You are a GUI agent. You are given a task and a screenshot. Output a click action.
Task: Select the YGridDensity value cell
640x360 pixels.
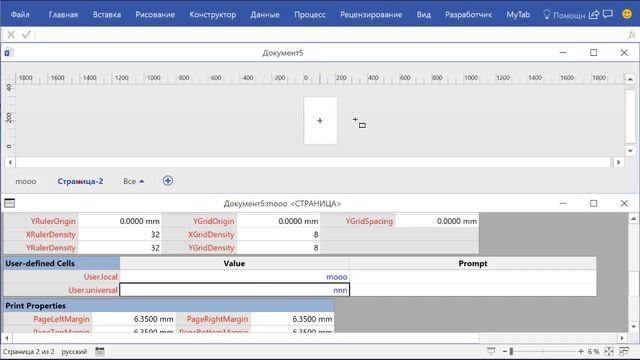tap(278, 248)
